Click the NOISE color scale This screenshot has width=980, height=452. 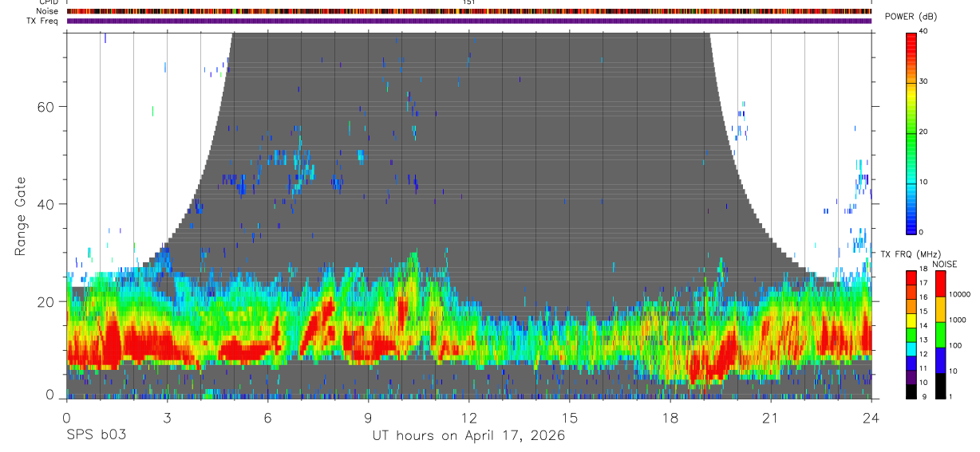point(940,334)
